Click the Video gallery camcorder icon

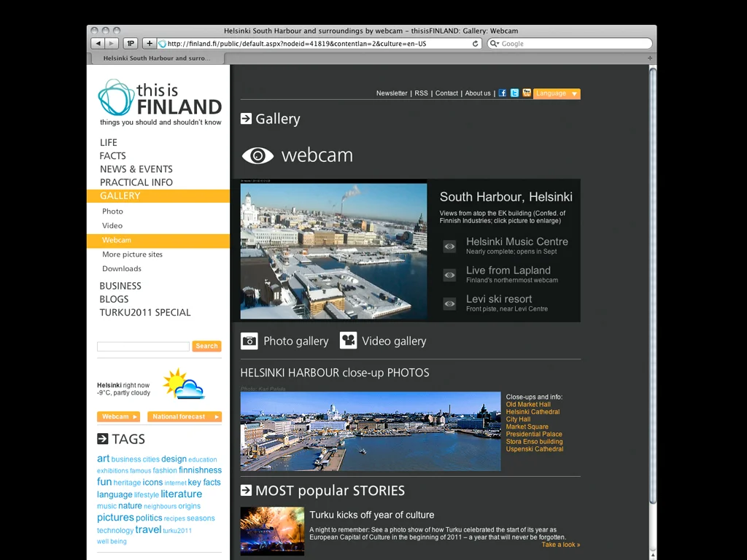tap(348, 341)
